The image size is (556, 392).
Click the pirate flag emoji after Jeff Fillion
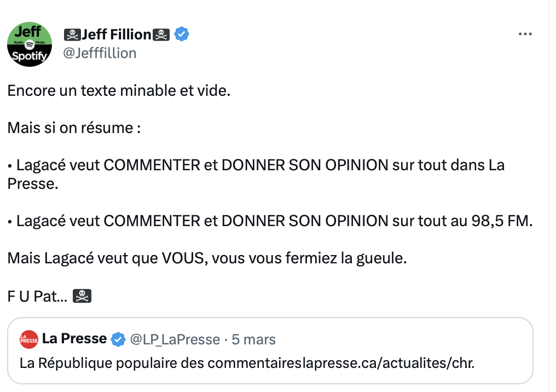pos(161,35)
